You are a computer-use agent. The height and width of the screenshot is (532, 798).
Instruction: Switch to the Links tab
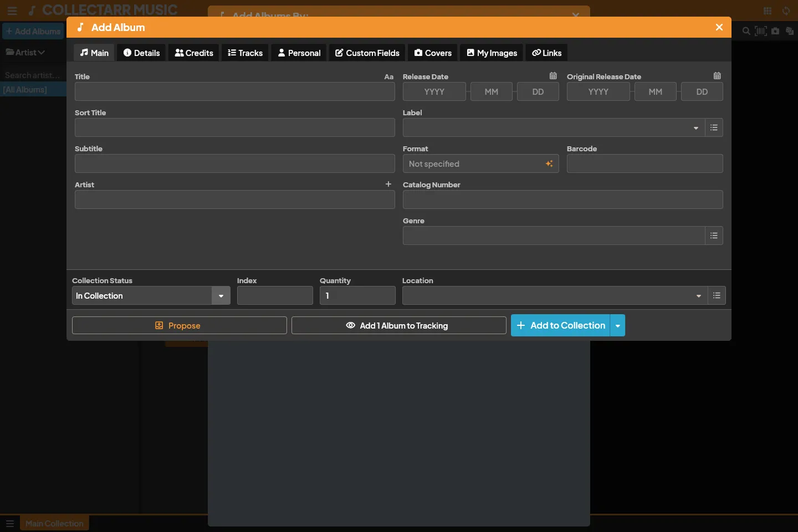click(546, 53)
